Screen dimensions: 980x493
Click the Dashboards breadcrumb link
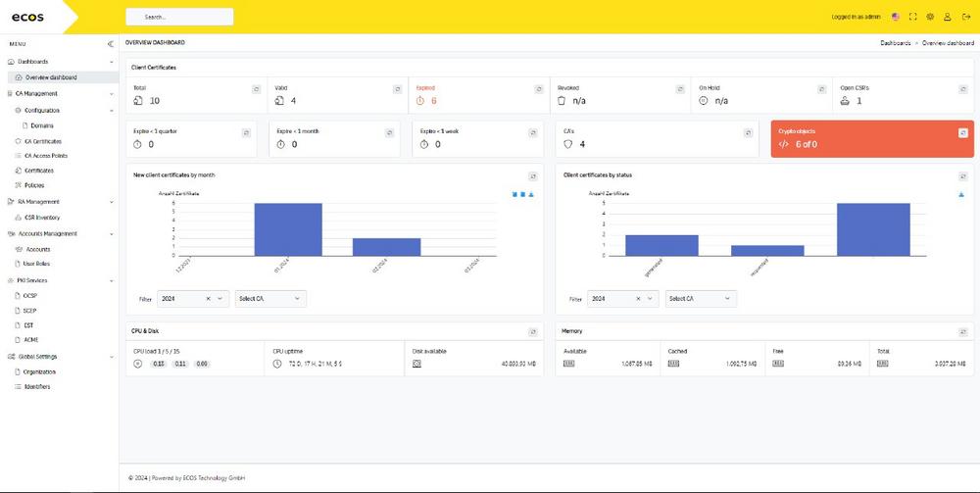point(897,43)
